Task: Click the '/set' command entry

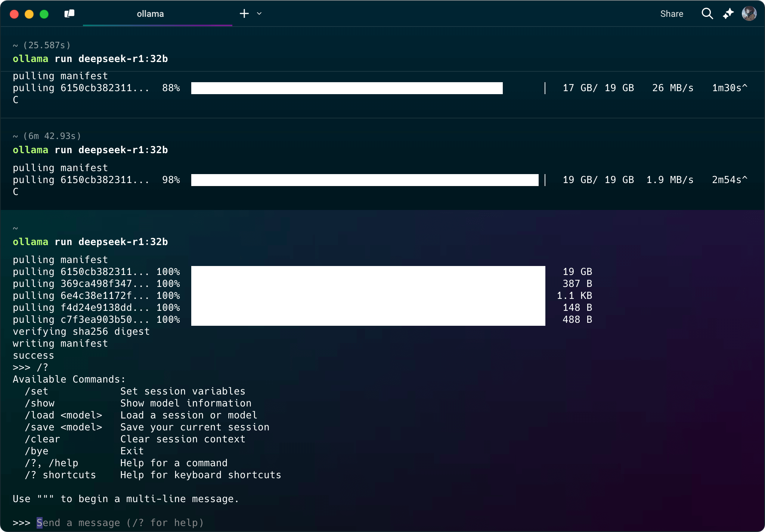Action: click(36, 391)
